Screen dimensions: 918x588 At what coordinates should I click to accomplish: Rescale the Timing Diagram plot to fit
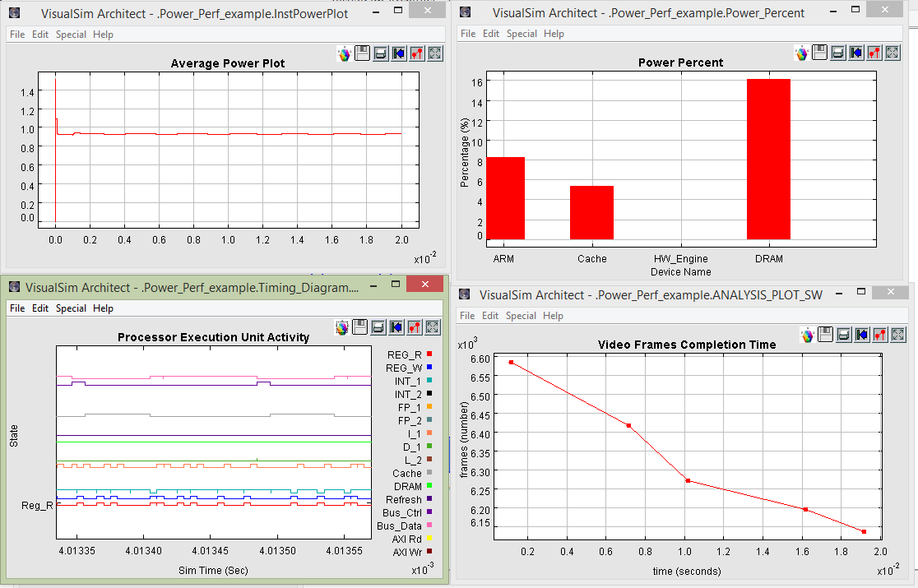coord(433,327)
